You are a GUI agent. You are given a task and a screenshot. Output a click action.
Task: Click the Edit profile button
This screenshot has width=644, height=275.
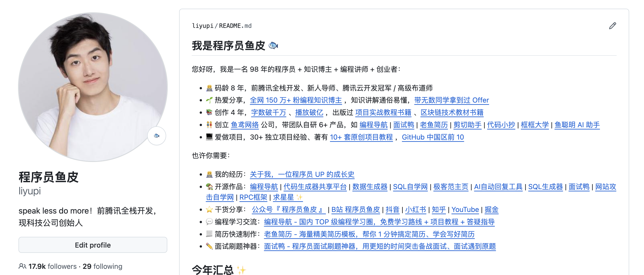93,245
